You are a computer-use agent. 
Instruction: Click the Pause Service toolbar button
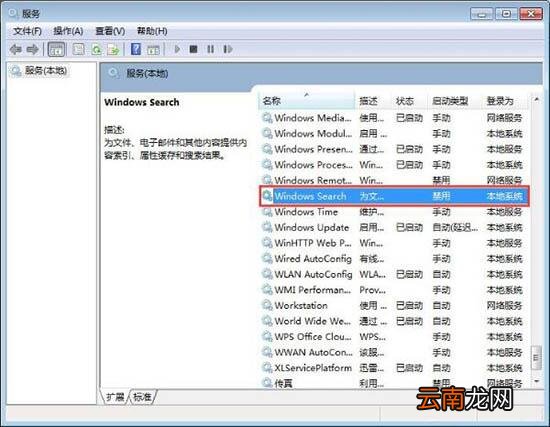(x=210, y=49)
